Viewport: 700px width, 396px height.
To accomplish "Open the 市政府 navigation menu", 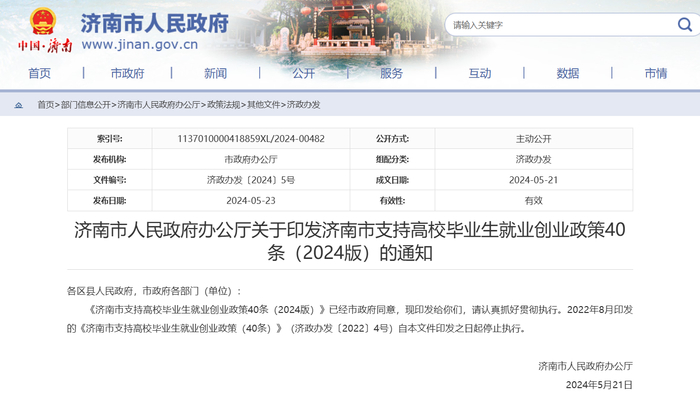I will 128,73.
